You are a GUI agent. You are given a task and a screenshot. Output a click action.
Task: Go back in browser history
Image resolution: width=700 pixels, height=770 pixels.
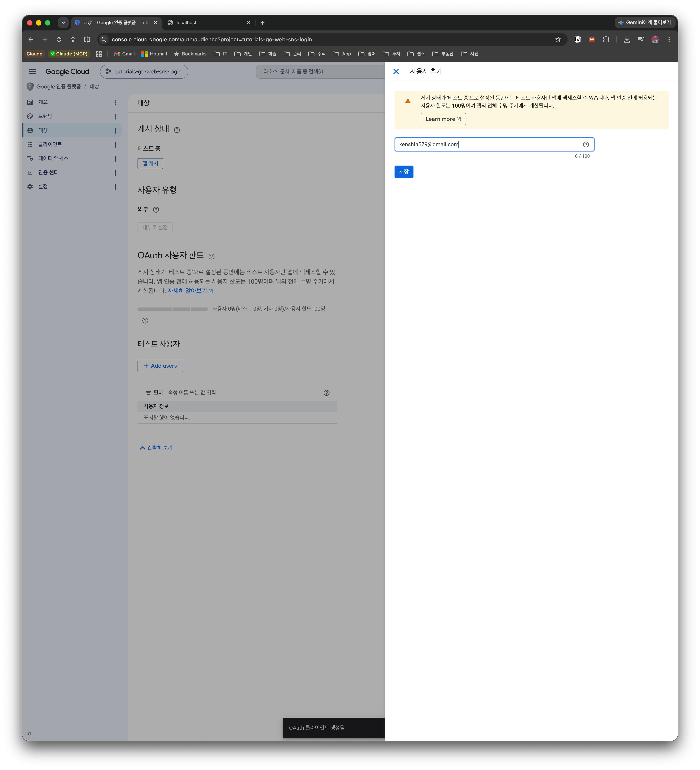tap(31, 39)
